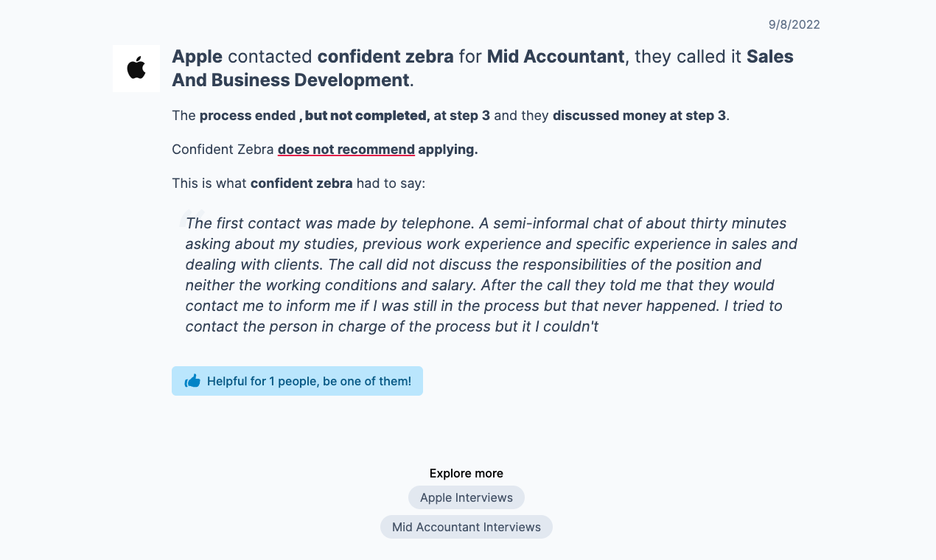Click 'process ended, but not completed' text
The height and width of the screenshot is (560, 936).
(x=313, y=116)
